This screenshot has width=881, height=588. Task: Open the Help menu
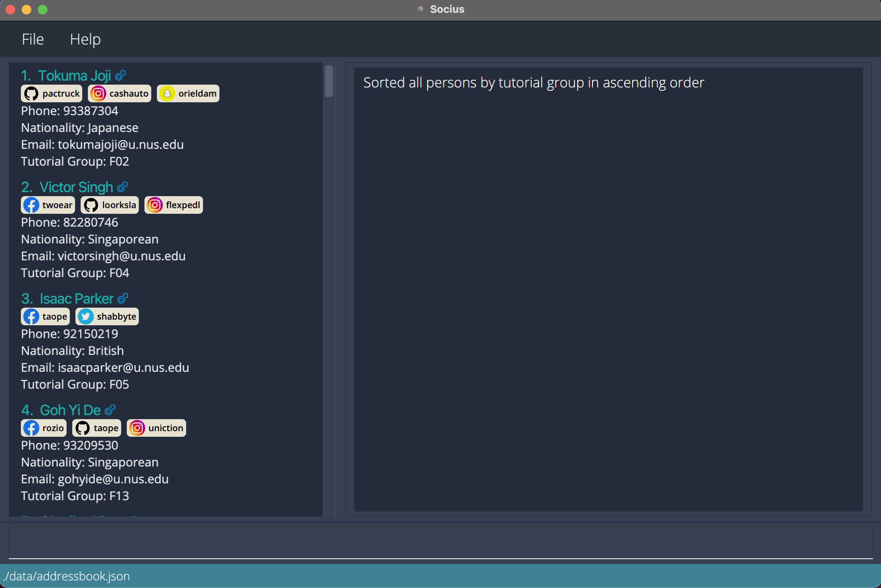[85, 39]
